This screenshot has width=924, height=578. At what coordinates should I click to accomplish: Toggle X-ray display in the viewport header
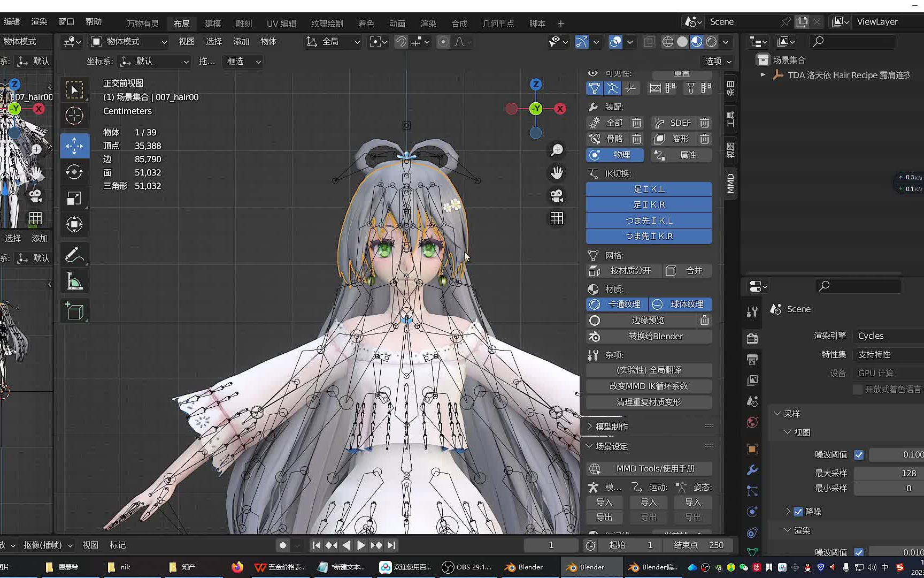(x=649, y=42)
